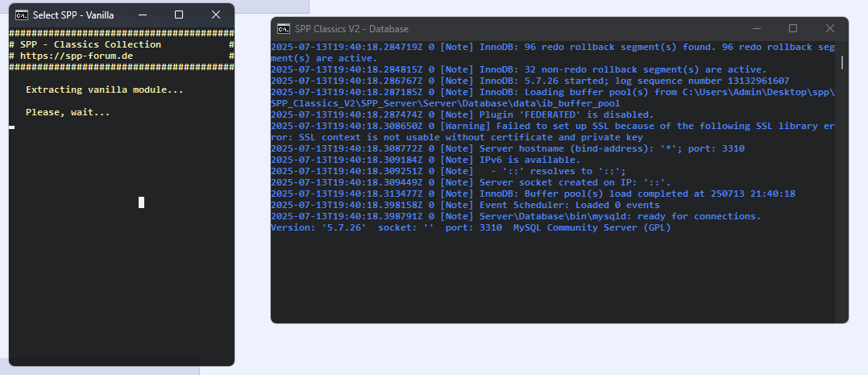Viewport: 868px width, 375px height.
Task: Click the 'Version: '5.7.26'' MySQL Community Server line
Action: [x=471, y=227]
